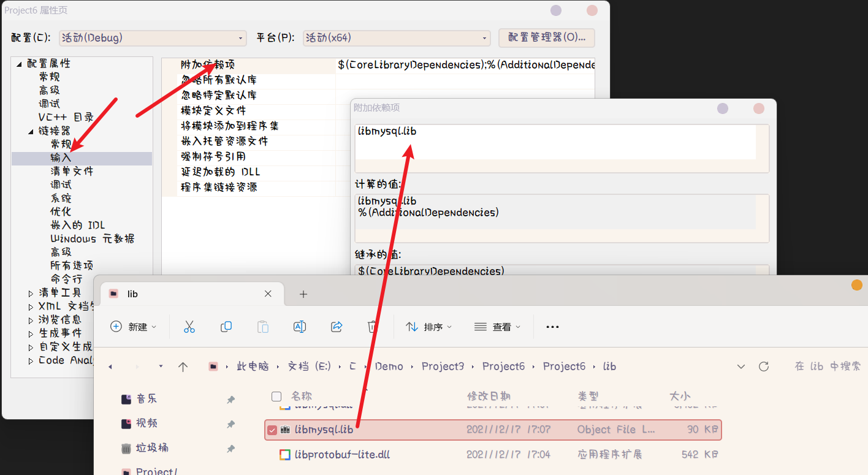Screen dimensions: 868x475
Task: Open 垃圾桶 in Explorer sidebar
Action: (x=145, y=448)
